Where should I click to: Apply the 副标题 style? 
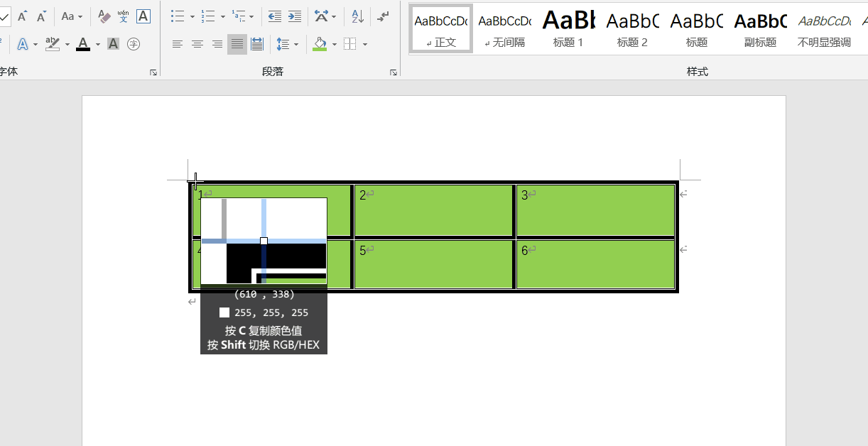760,28
